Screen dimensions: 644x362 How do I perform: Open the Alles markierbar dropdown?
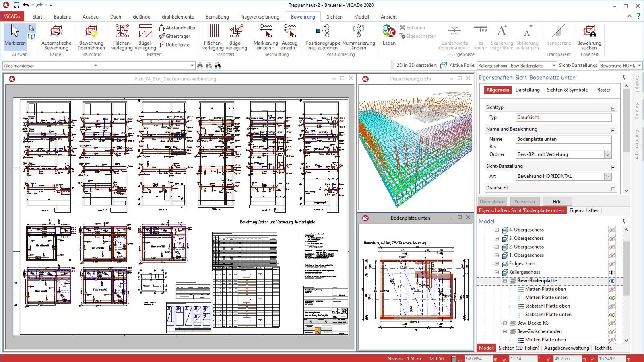point(95,66)
